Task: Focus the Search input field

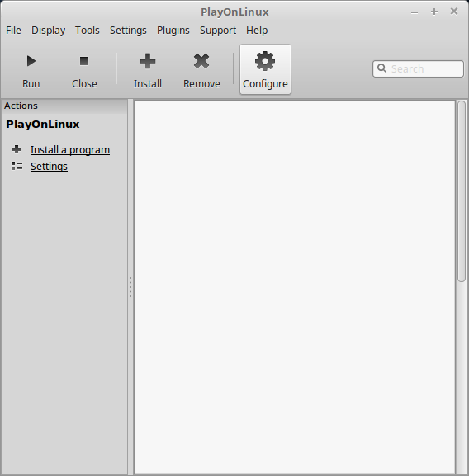Action: (418, 69)
